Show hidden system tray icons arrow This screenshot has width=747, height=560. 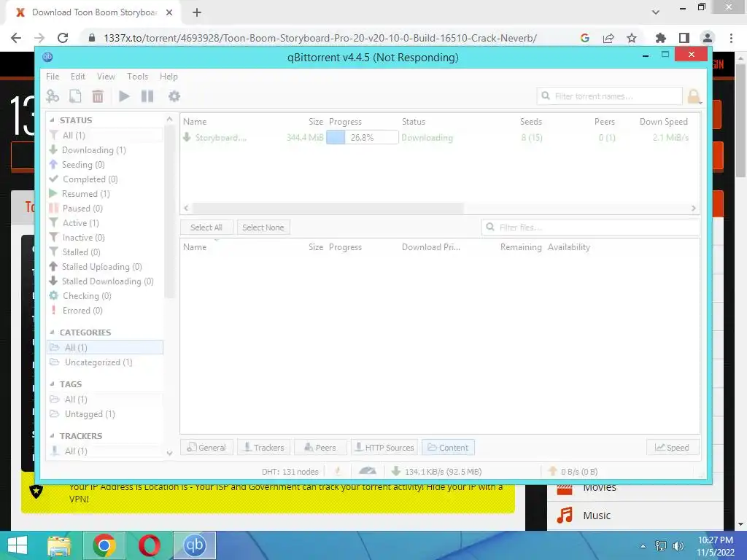(643, 546)
